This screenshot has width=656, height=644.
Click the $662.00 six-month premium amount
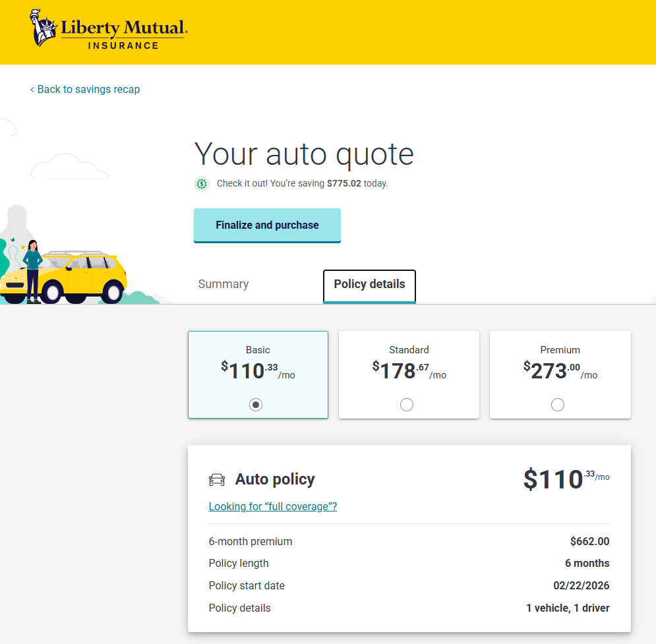coord(589,542)
